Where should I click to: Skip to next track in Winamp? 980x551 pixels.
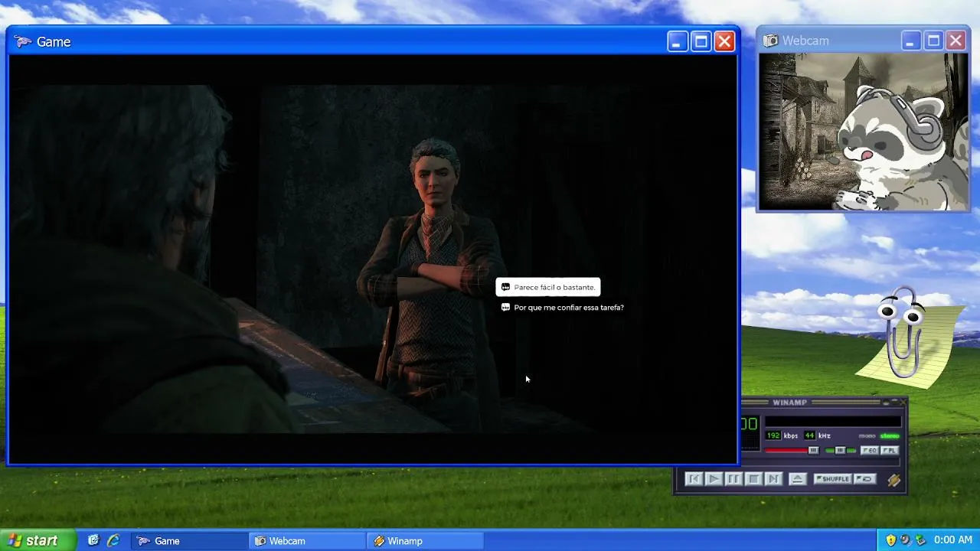pyautogui.click(x=773, y=479)
